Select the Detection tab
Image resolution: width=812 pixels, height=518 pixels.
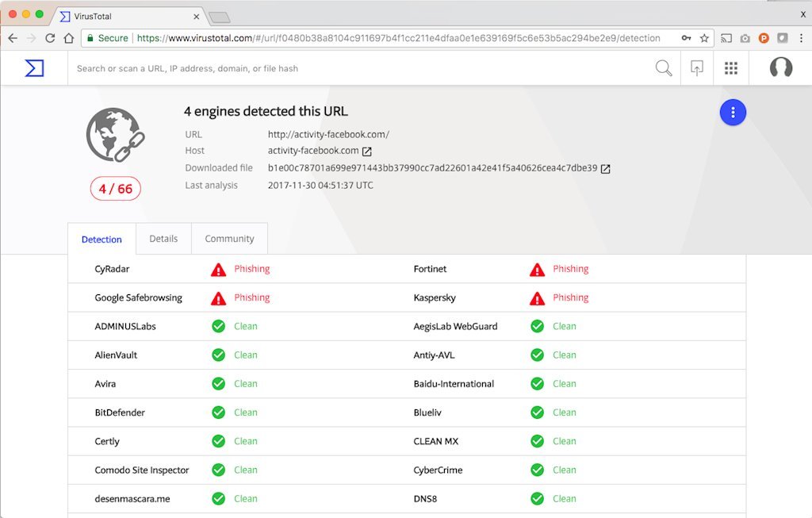click(101, 240)
